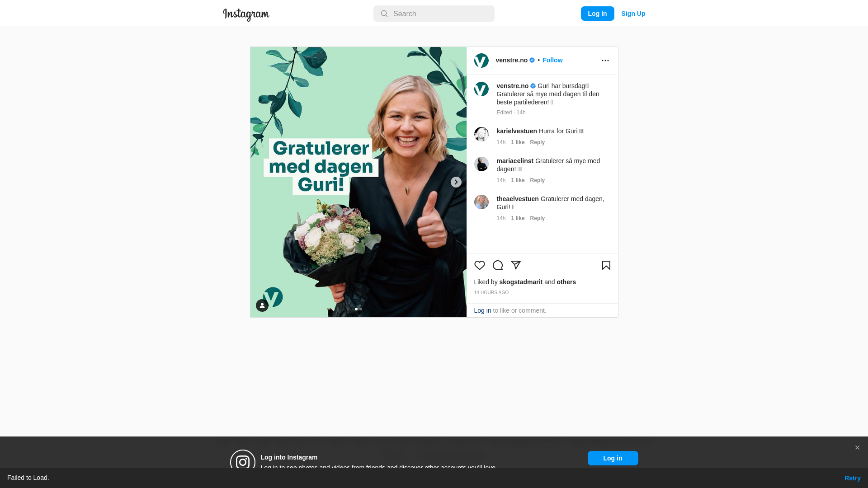Open the Sign Up link

[x=633, y=14]
